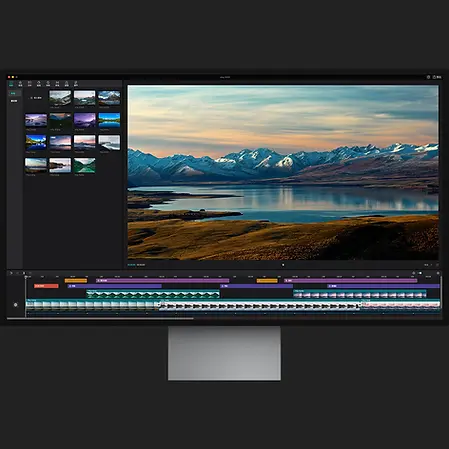
Task: Toggle the white switch in timeline toolbar right side
Action: coord(420,273)
